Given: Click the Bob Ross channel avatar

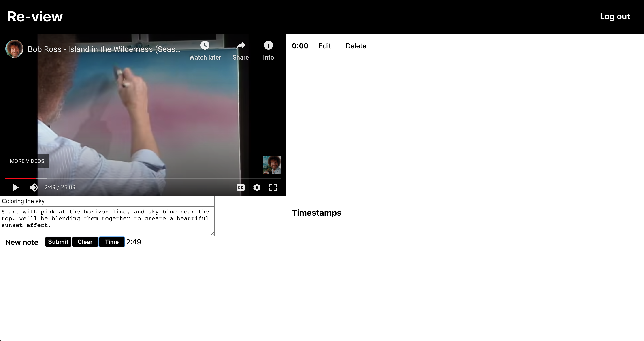Looking at the screenshot, I should [x=14, y=49].
